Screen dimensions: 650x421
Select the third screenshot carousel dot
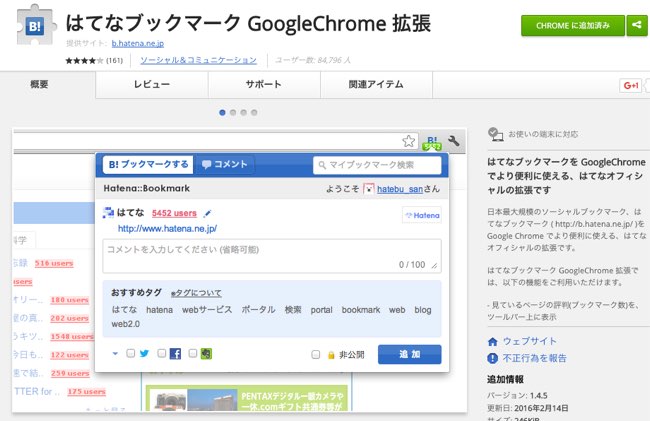(x=244, y=112)
